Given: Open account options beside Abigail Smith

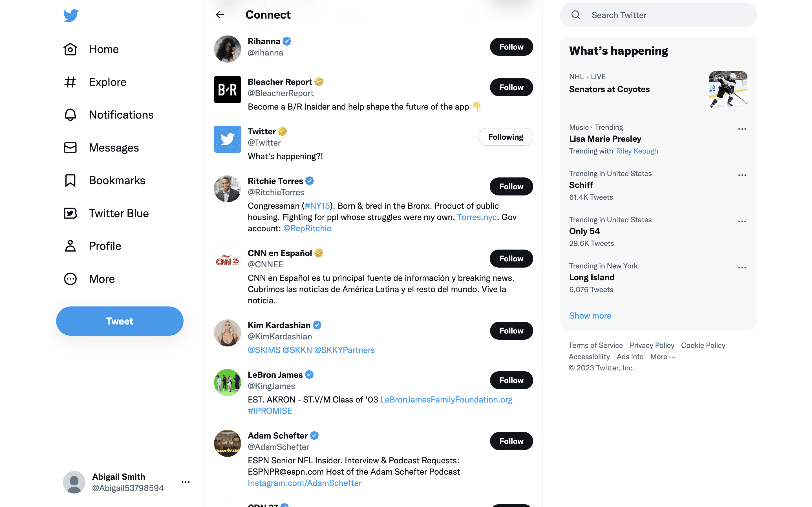Looking at the screenshot, I should coord(186,482).
